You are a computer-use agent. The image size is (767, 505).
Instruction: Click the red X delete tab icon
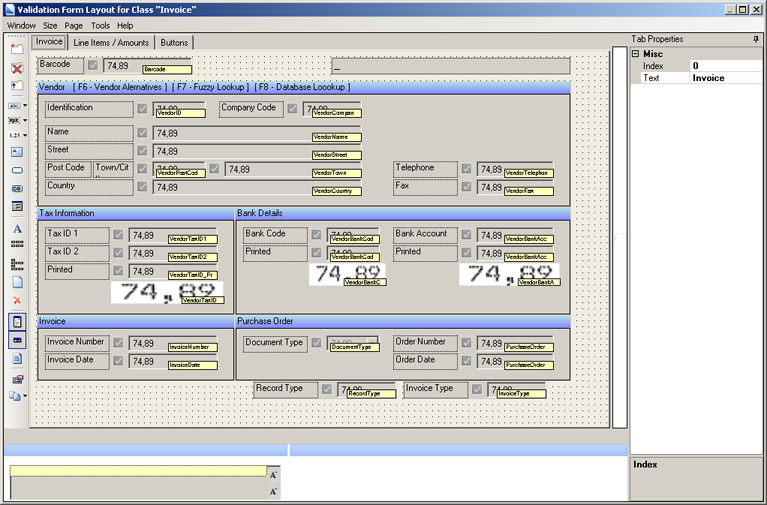point(17,68)
